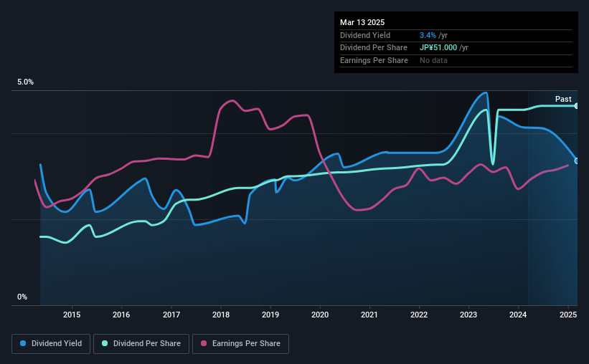Select the 2025 x-axis label

(x=568, y=315)
